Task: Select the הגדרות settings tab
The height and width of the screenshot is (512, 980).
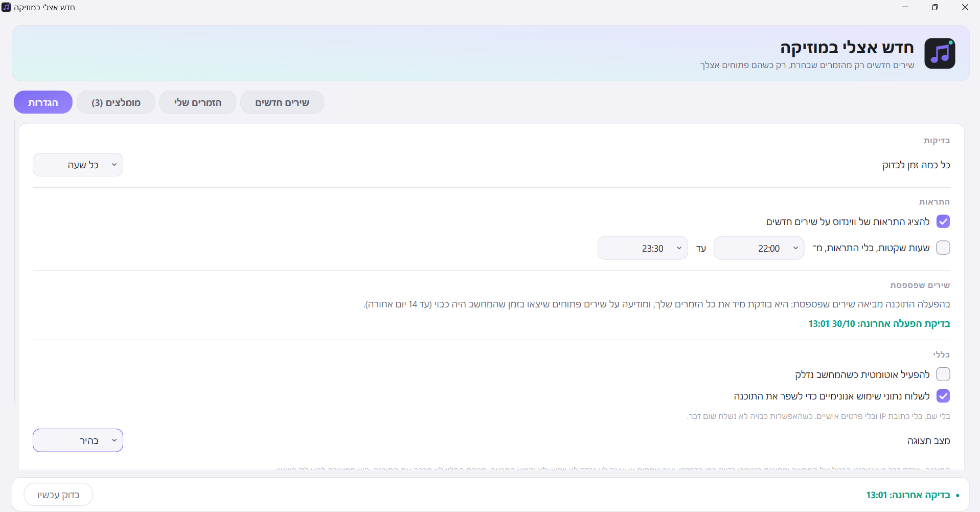Action: pyautogui.click(x=43, y=102)
